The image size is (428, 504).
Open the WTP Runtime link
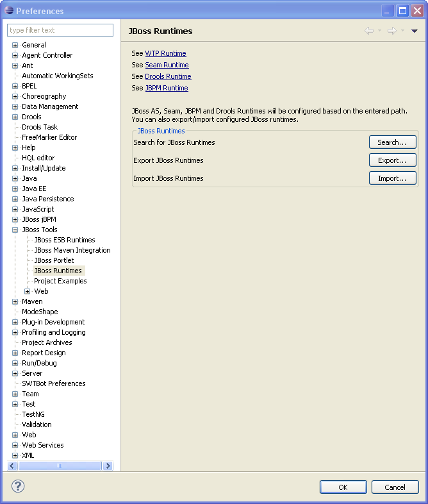pyautogui.click(x=165, y=53)
